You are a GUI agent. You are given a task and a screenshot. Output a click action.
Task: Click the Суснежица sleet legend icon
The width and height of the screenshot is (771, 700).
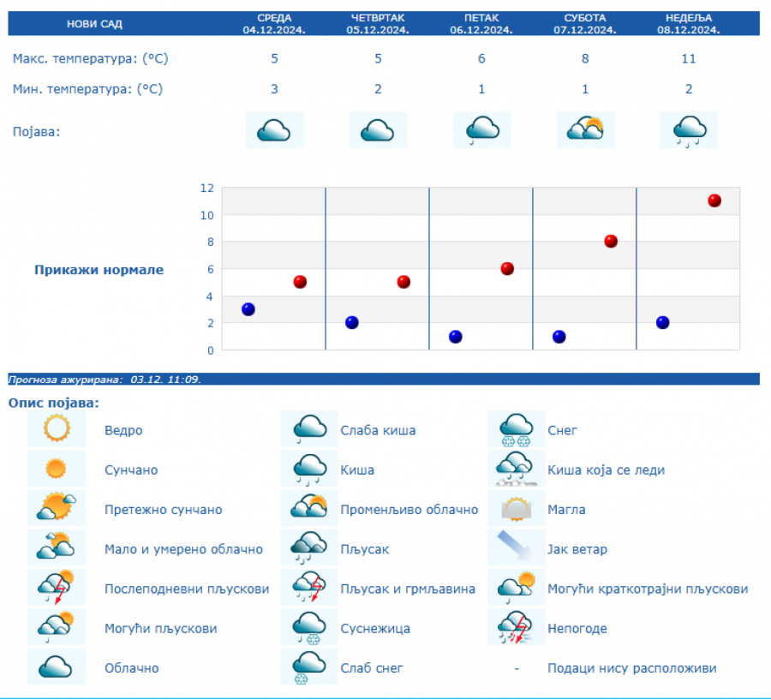tap(309, 628)
